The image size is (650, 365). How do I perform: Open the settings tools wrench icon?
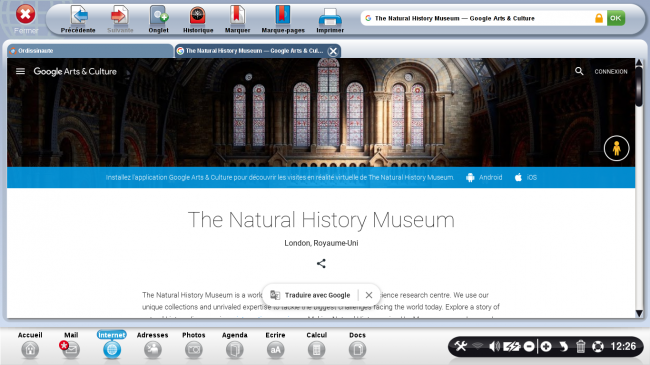click(461, 346)
